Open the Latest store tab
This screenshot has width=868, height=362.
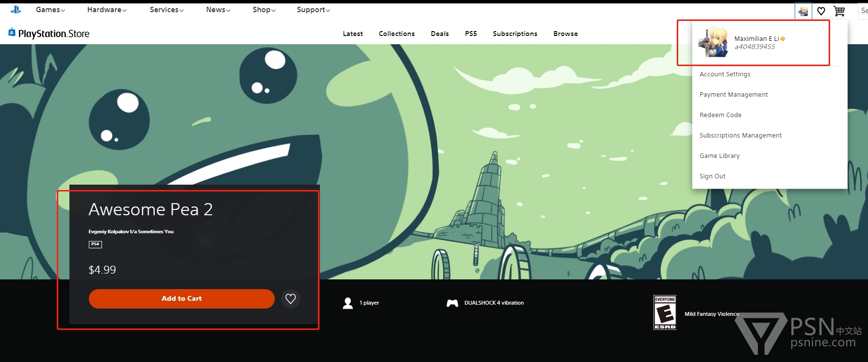(x=353, y=34)
